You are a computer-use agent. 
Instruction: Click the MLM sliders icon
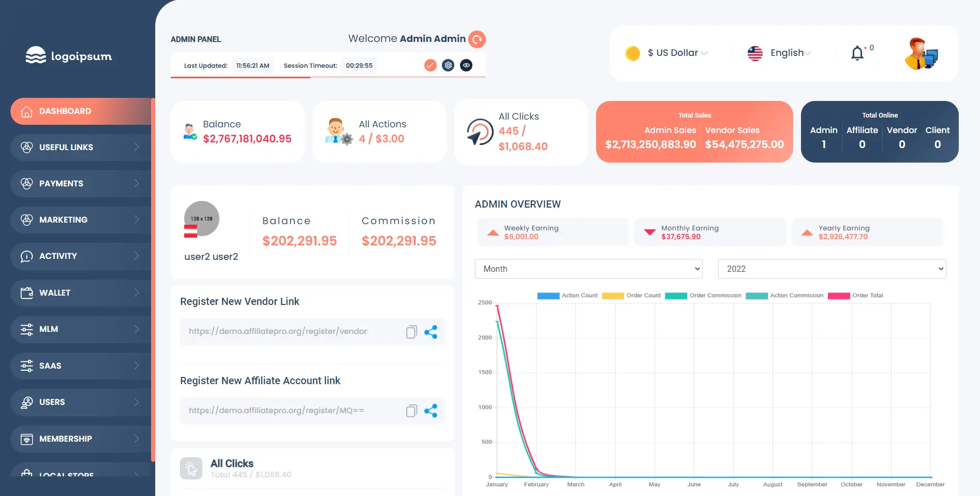tap(27, 329)
